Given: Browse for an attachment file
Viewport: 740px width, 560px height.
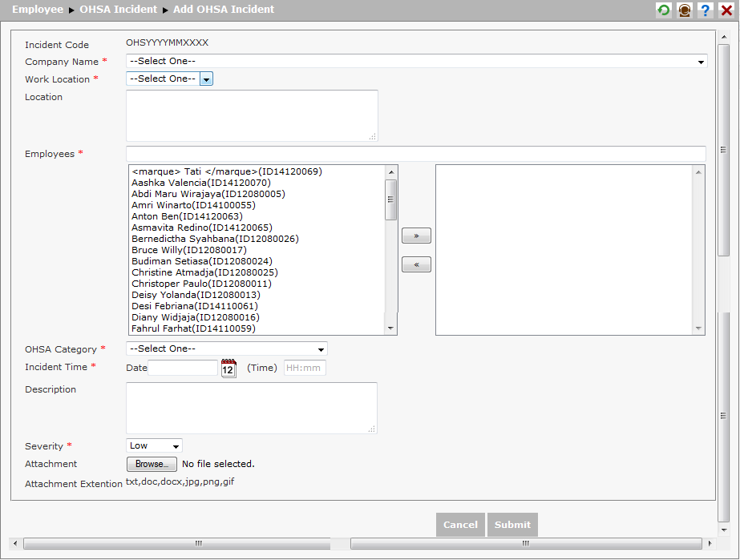Looking at the screenshot, I should coord(151,464).
